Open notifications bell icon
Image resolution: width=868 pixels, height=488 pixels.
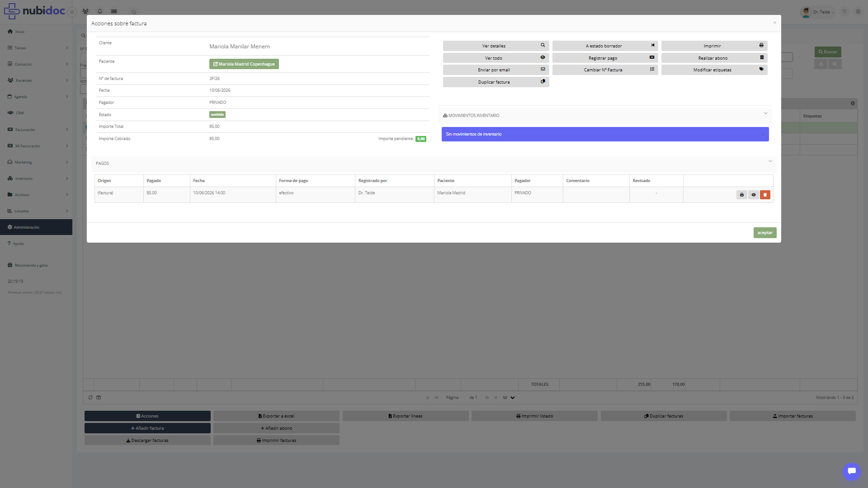coord(100,12)
